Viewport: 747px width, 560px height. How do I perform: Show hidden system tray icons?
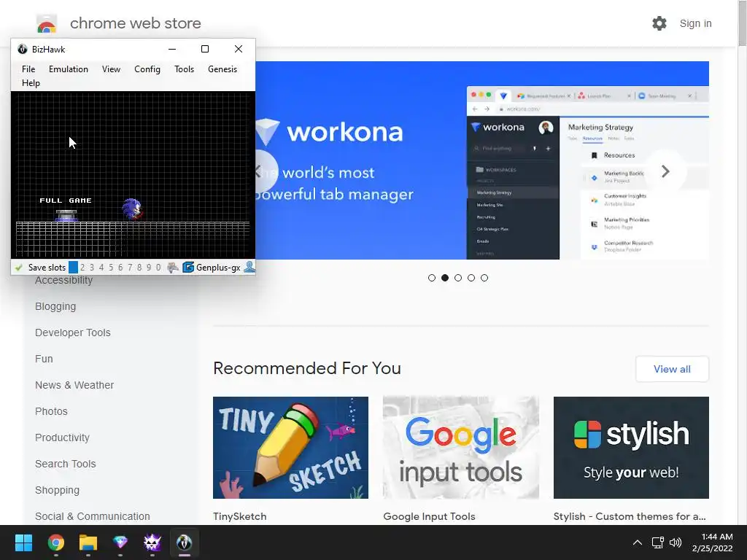pos(638,542)
